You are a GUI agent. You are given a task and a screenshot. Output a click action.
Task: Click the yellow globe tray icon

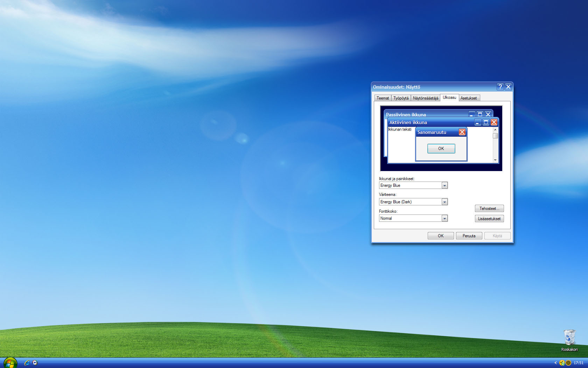(x=568, y=363)
